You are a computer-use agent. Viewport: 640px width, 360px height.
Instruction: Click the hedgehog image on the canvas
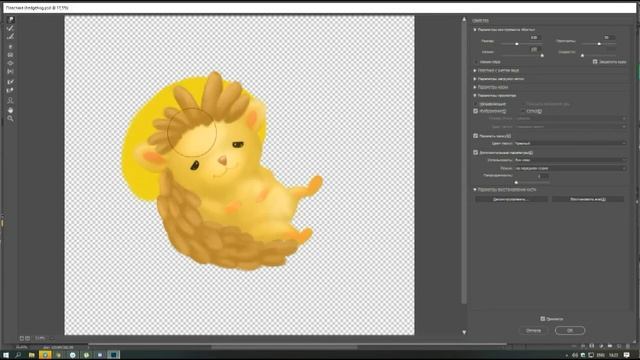[222, 171]
